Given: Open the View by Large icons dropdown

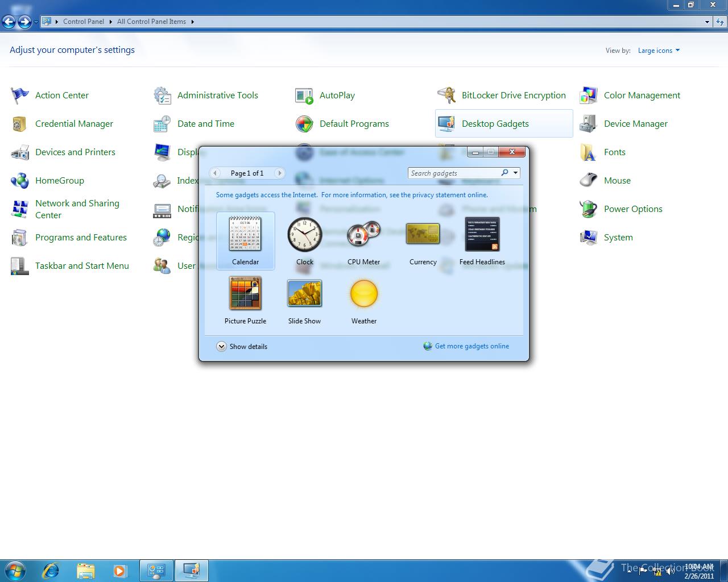Looking at the screenshot, I should point(659,51).
